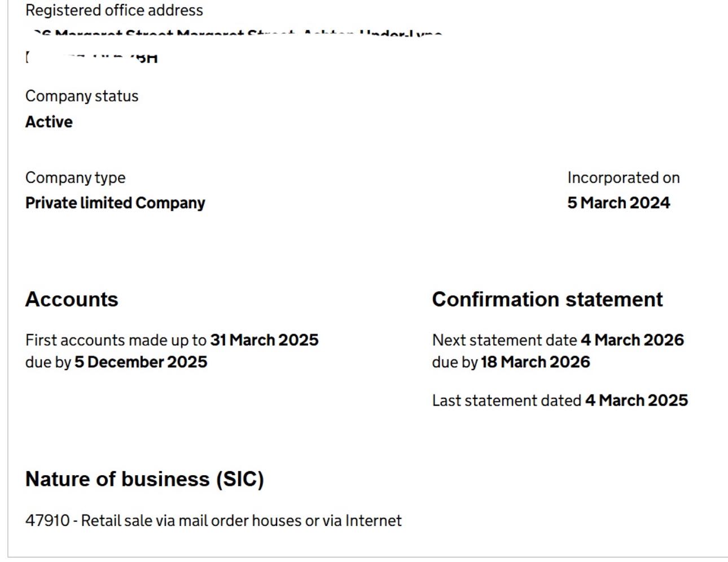
Task: Select the 18 March 2026 due date
Action: click(x=535, y=362)
